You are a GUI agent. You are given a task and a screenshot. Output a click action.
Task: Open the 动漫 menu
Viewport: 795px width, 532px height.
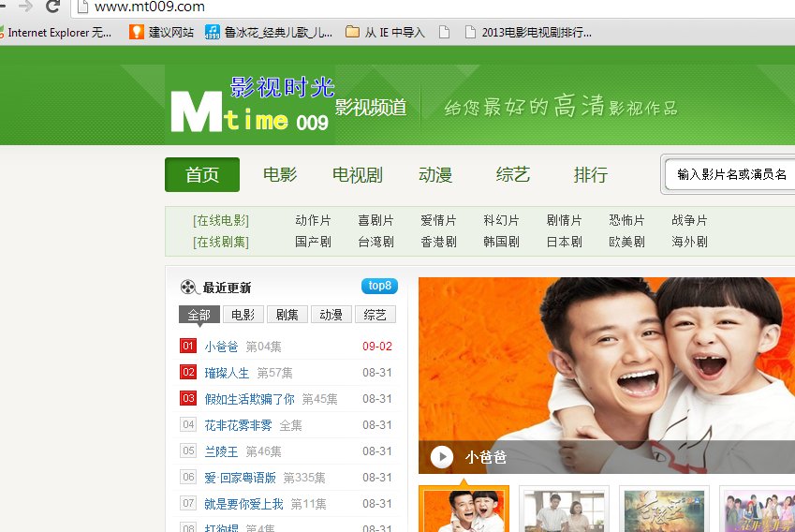click(435, 174)
